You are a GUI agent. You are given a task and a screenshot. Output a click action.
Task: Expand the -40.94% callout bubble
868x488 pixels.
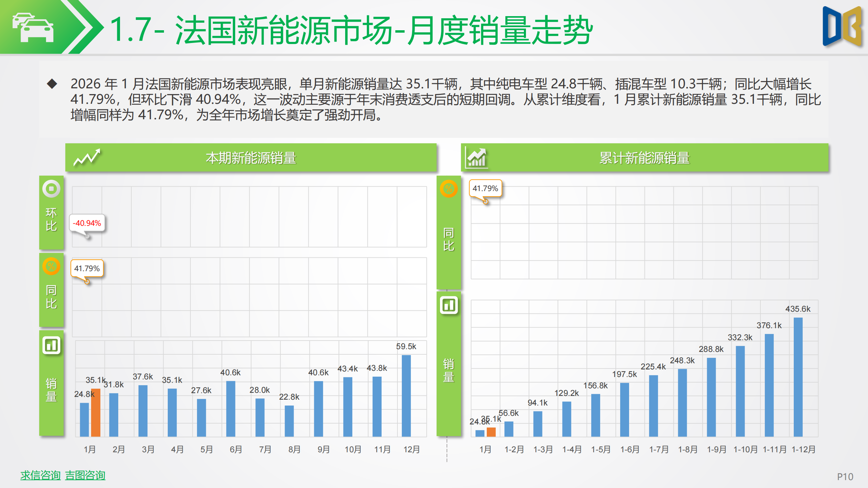pyautogui.click(x=87, y=223)
